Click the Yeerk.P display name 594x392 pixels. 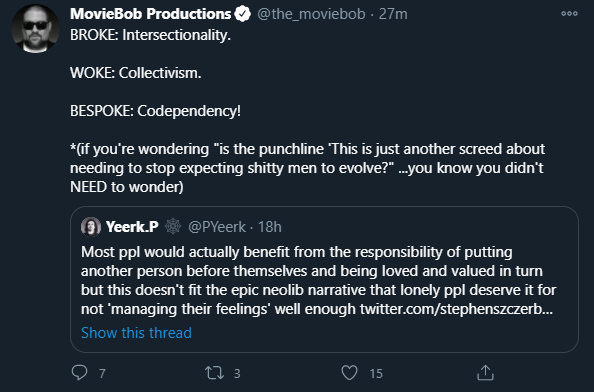click(x=132, y=227)
